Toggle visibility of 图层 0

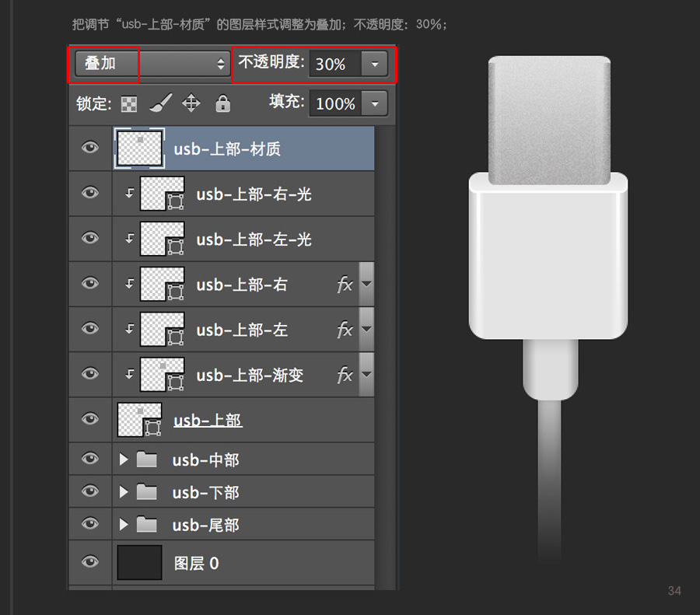click(90, 561)
